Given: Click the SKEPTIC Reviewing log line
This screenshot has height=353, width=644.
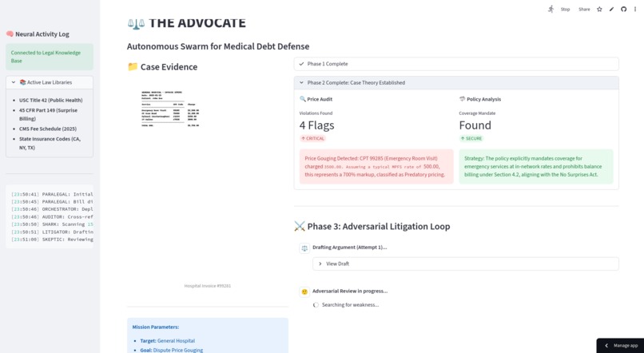Looking at the screenshot, I should [x=52, y=240].
